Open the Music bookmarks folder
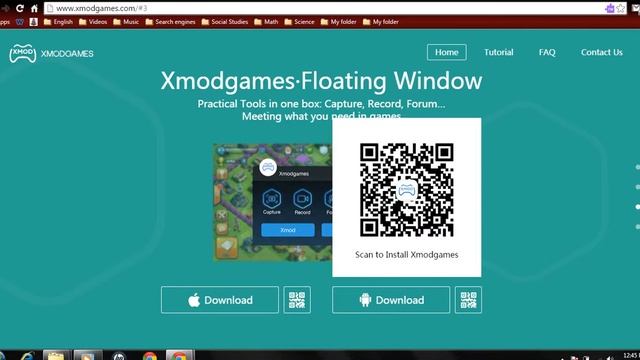The width and height of the screenshot is (640, 360). click(x=126, y=22)
